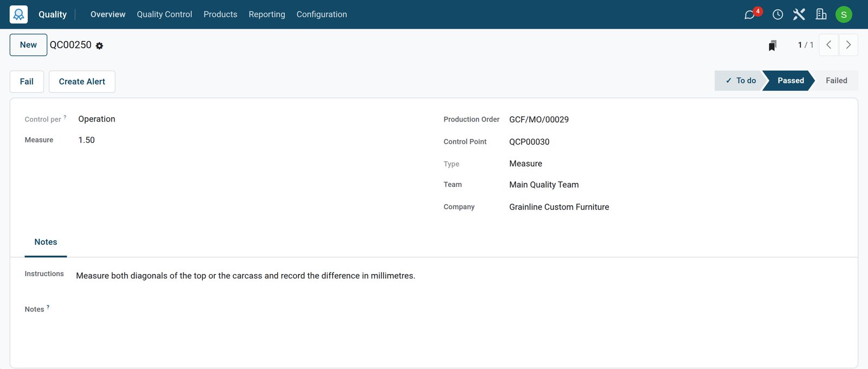Click the Create Alert button
868x369 pixels.
(x=82, y=81)
